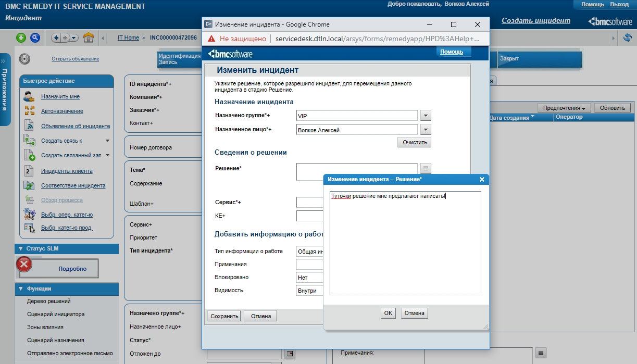Expand the Создать связанный зап menu arrow
Image resolution: width=637 pixels, height=364 pixels.
pyautogui.click(x=107, y=155)
